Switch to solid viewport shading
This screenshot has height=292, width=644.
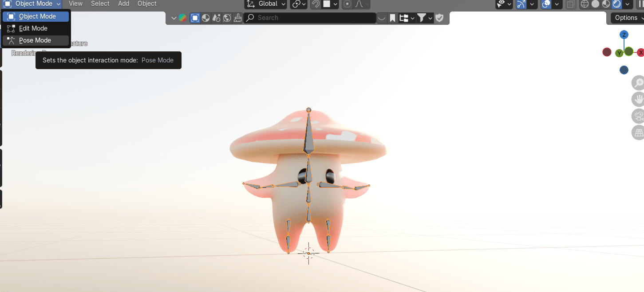pyautogui.click(x=595, y=4)
